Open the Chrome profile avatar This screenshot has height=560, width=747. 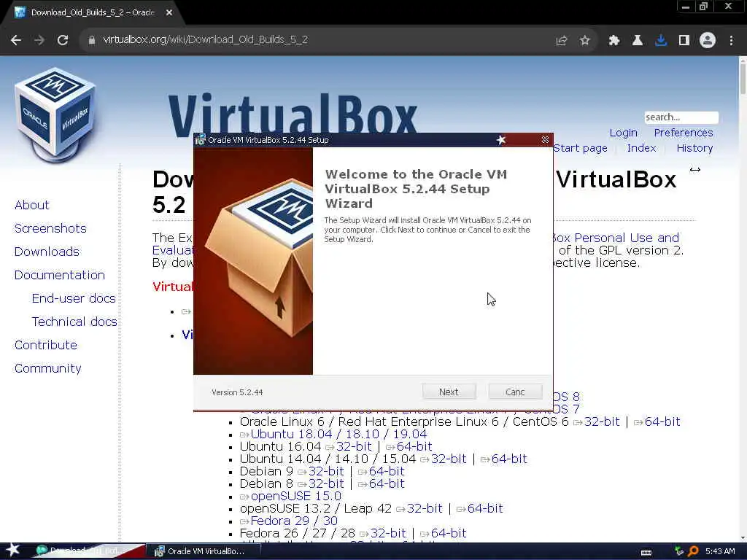pos(708,41)
